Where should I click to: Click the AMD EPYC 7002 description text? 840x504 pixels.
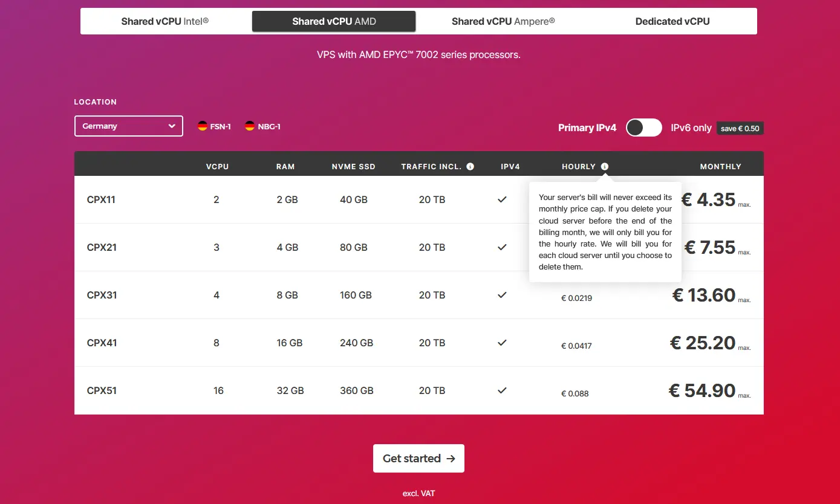coord(418,55)
